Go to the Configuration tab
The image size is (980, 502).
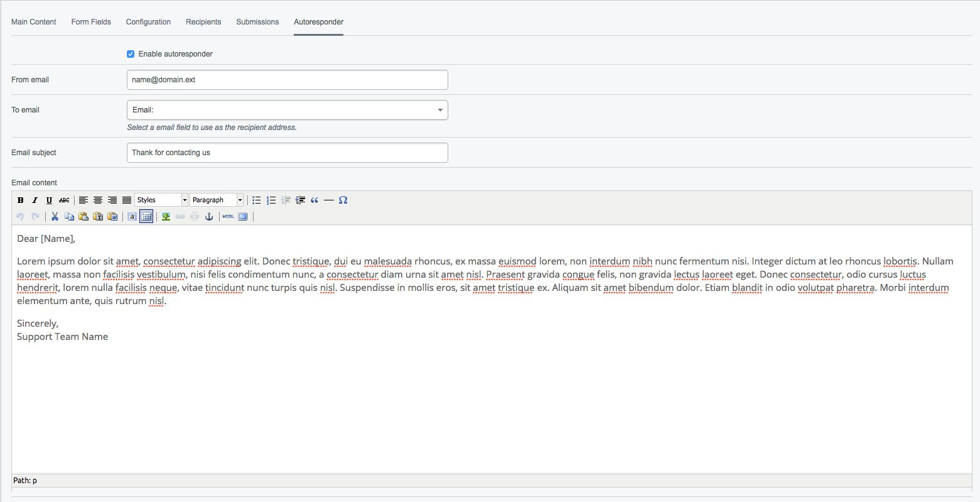tap(148, 22)
